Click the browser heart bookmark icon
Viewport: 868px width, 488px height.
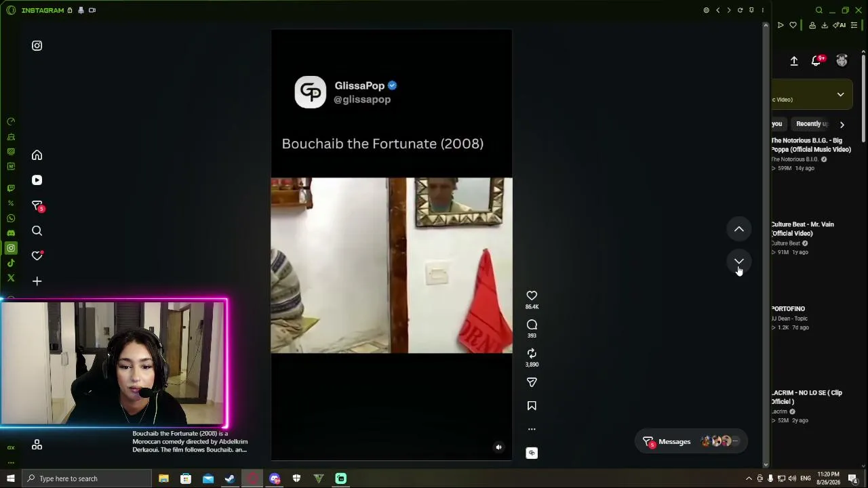tap(793, 25)
